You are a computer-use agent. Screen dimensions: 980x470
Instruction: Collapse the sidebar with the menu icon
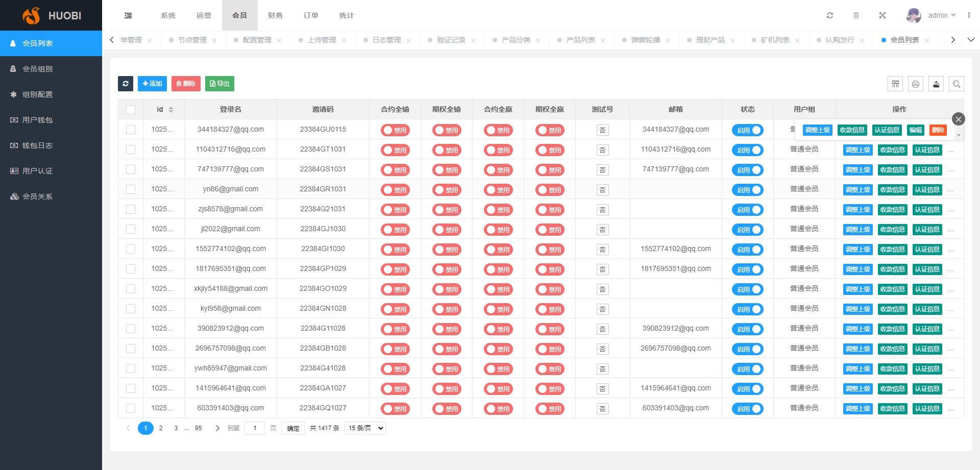click(128, 15)
